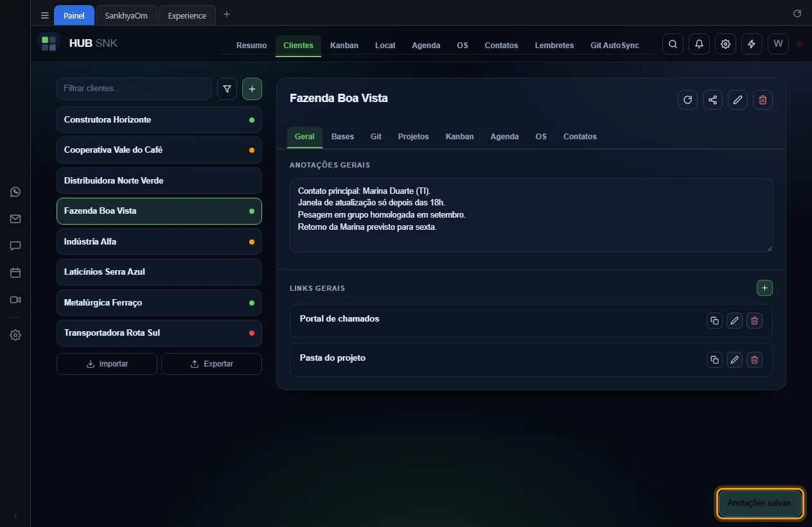Share the Fazenda Boa Vista client
The image size is (812, 527).
(712, 99)
